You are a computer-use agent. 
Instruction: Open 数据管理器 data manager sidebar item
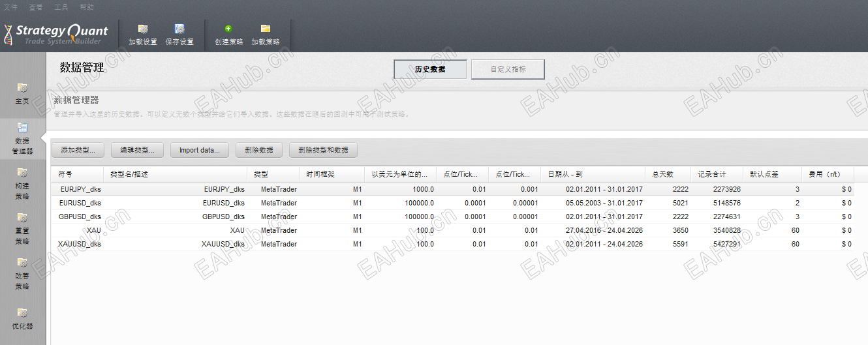22,138
